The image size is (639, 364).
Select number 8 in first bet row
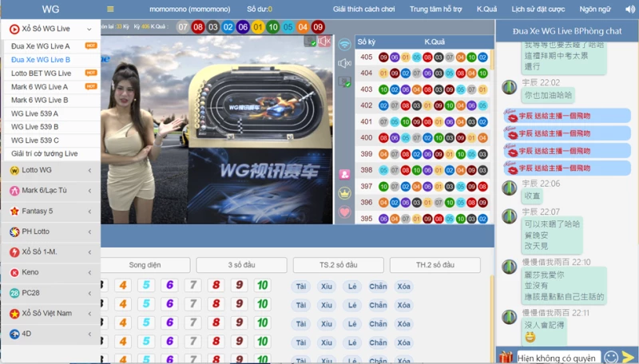[216, 286]
